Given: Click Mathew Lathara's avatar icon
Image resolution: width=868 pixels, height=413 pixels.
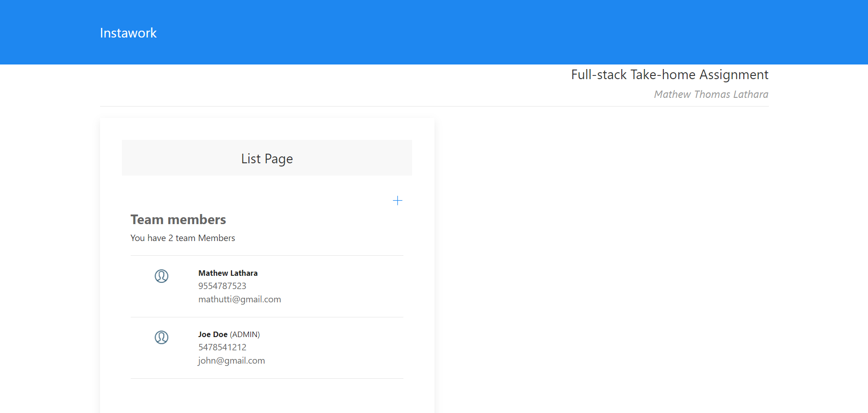Looking at the screenshot, I should coord(161,276).
